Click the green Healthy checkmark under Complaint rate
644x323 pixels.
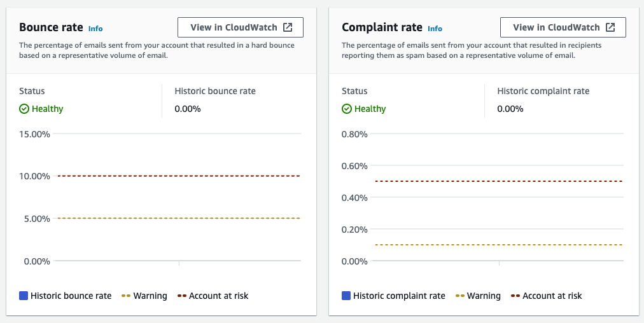pyautogui.click(x=347, y=109)
